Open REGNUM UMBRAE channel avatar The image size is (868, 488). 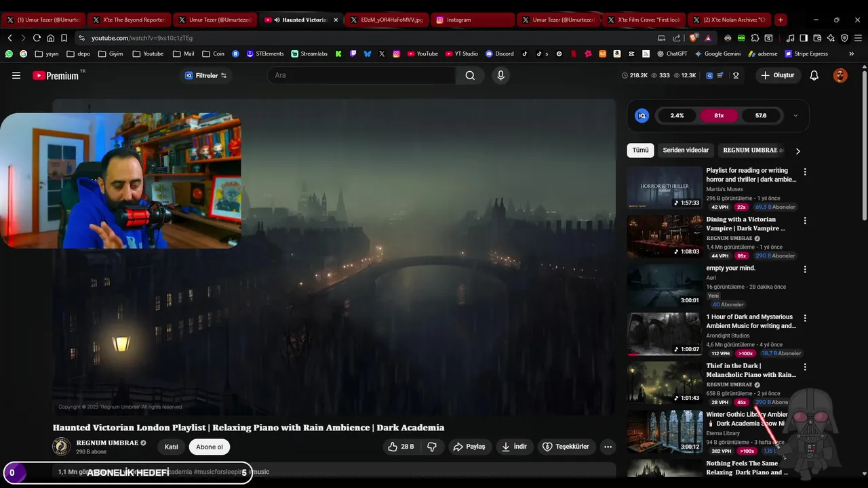tap(61, 447)
